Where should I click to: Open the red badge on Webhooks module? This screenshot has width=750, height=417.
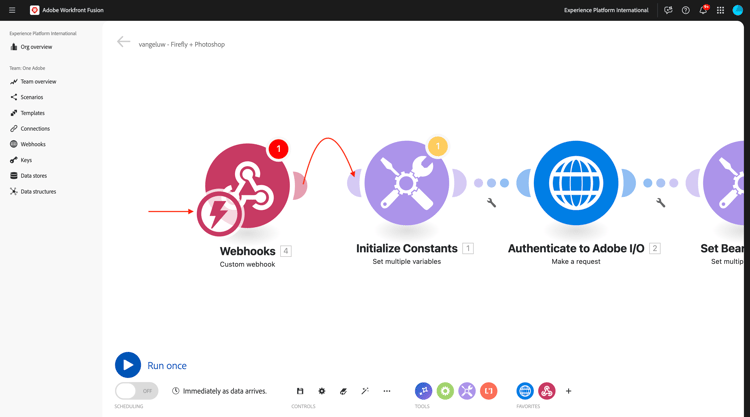278,149
